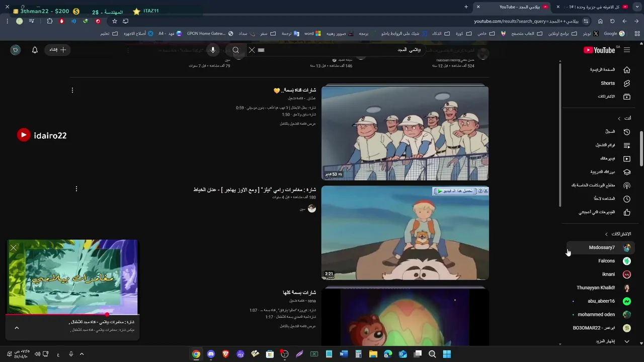Image resolution: width=644 pixels, height=362 pixels.
Task: Go to the YouTube logo home link
Action: pyautogui.click(x=599, y=50)
